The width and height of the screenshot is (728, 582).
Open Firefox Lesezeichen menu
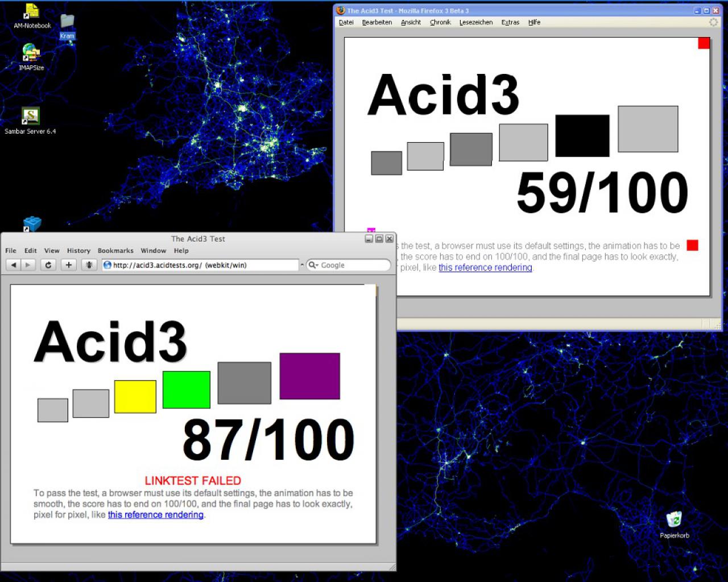click(476, 22)
